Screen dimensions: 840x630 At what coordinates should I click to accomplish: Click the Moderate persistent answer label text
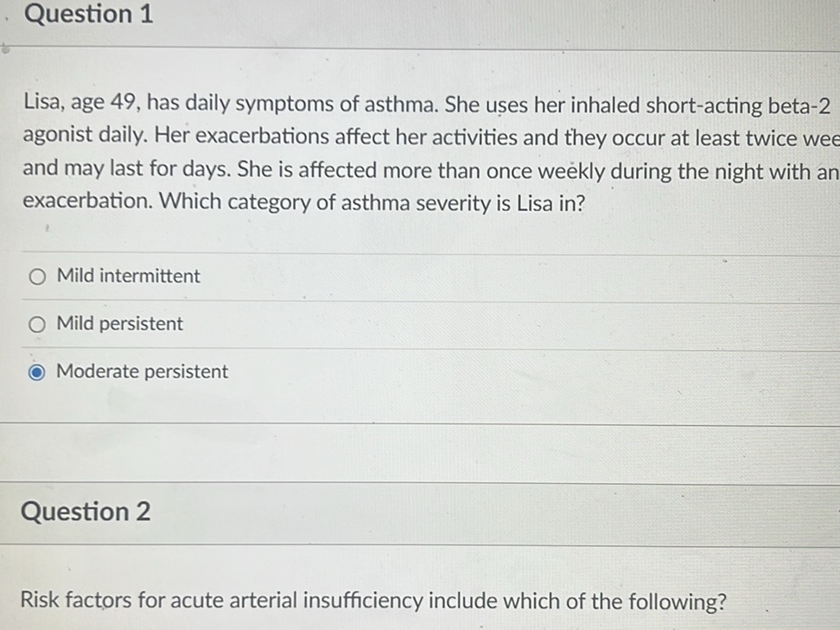coord(142,371)
